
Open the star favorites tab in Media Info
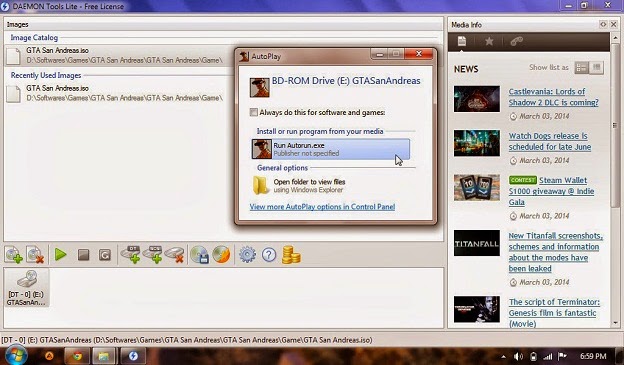pos(489,41)
